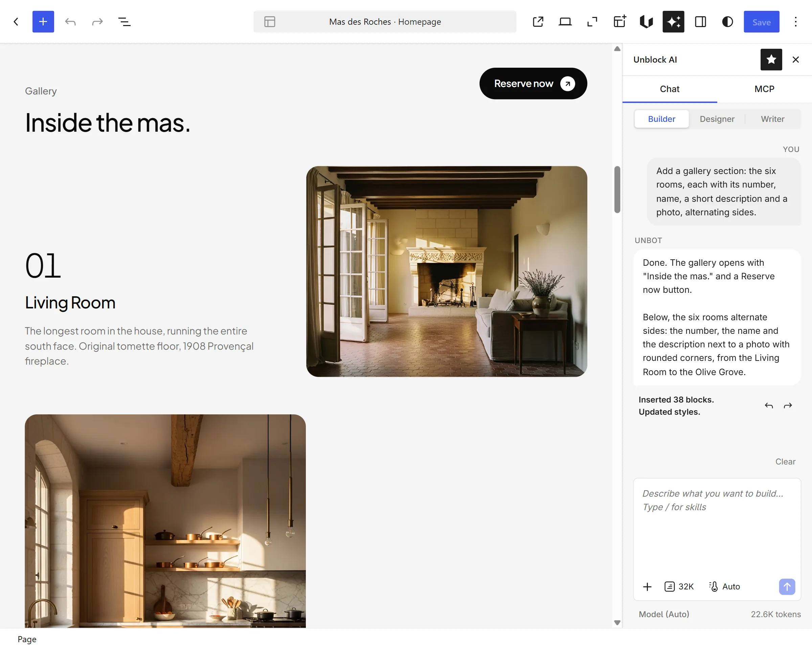Open the three-dot options menu

coord(795,22)
